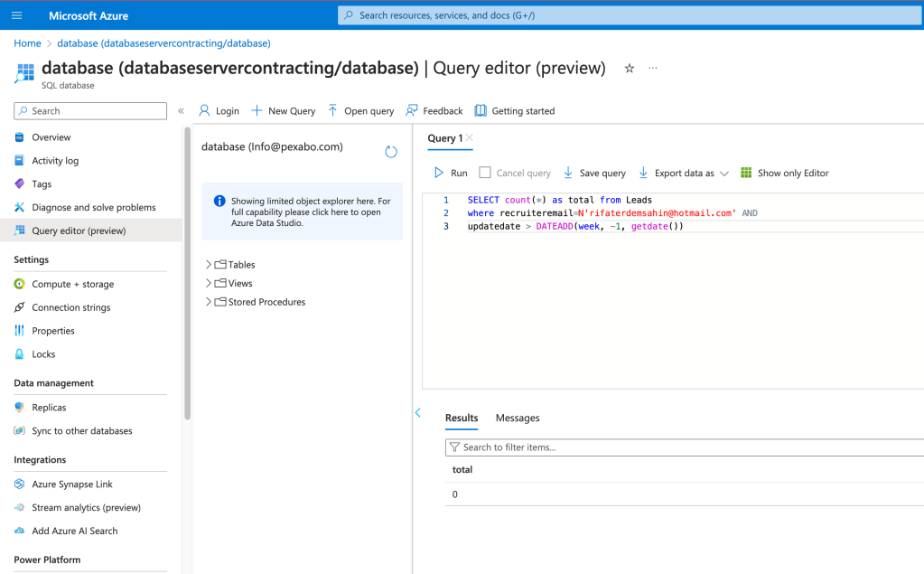Click the Overview icon in sidebar
The width and height of the screenshot is (924, 574).
click(x=20, y=136)
